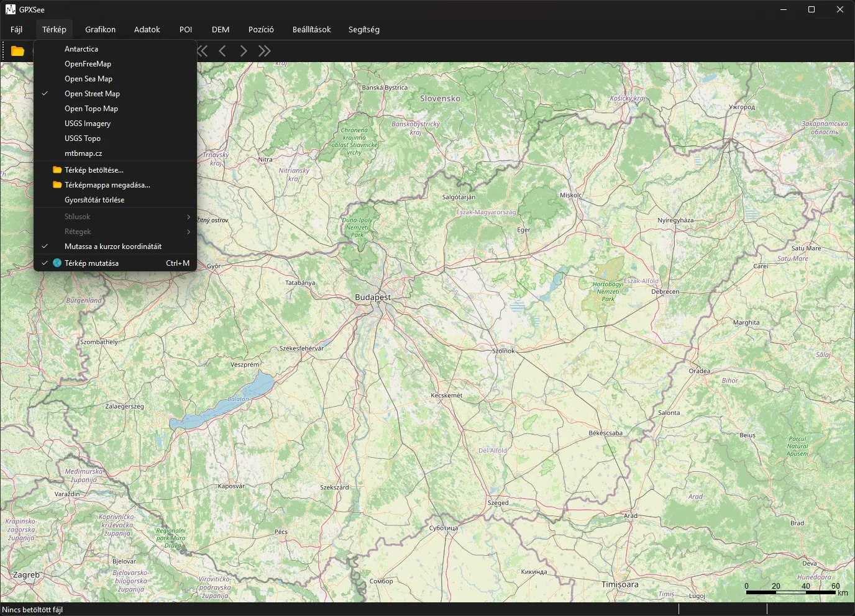Screen dimensions: 855x616
Task: Jump to first file with double-left arrow
Action: [203, 51]
